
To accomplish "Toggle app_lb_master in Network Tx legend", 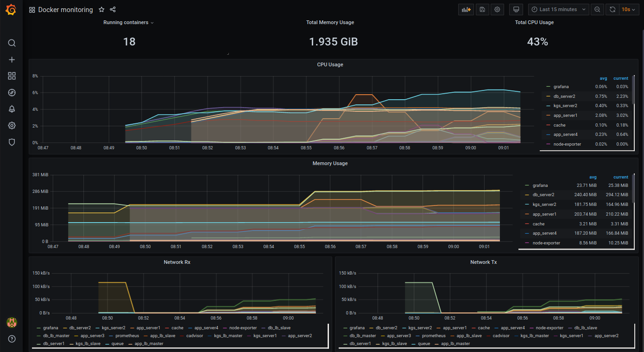I will [455, 344].
